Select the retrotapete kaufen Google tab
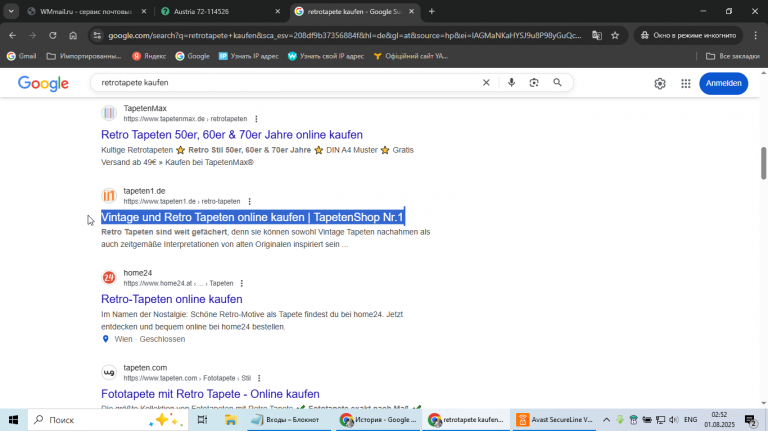The height and width of the screenshot is (431, 768). click(x=355, y=11)
